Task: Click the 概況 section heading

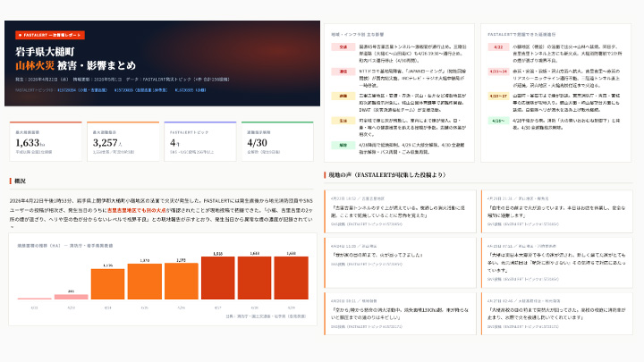Action: 20,181
